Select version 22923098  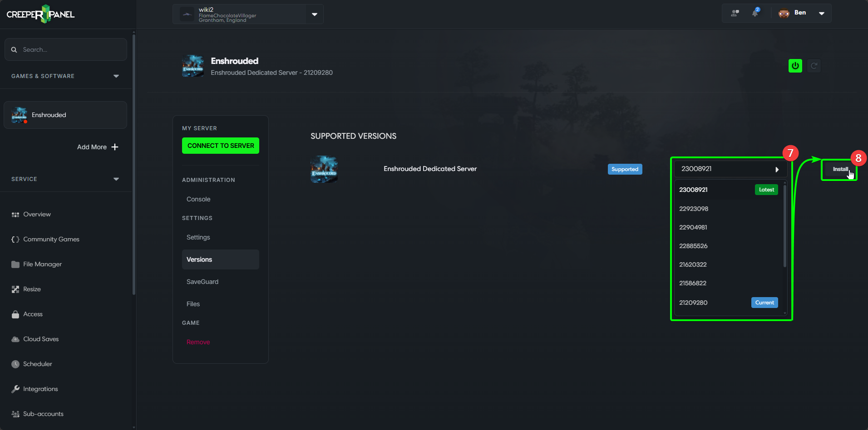pyautogui.click(x=729, y=209)
